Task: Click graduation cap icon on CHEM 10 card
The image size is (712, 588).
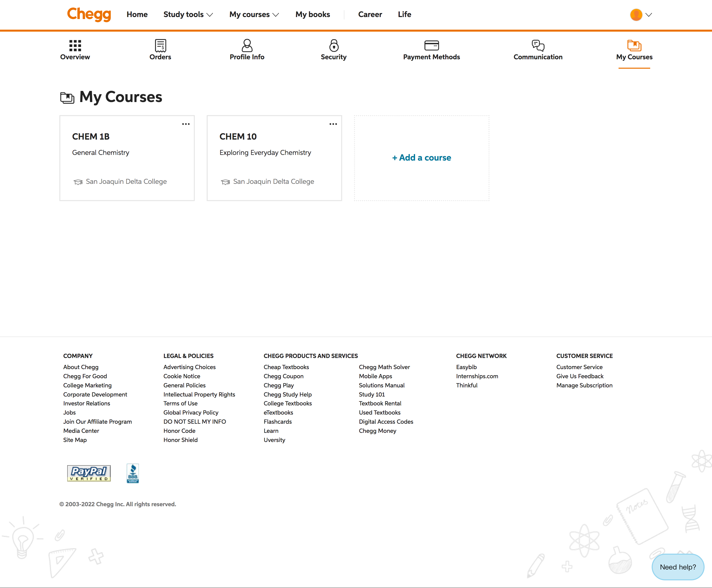Action: tap(225, 182)
